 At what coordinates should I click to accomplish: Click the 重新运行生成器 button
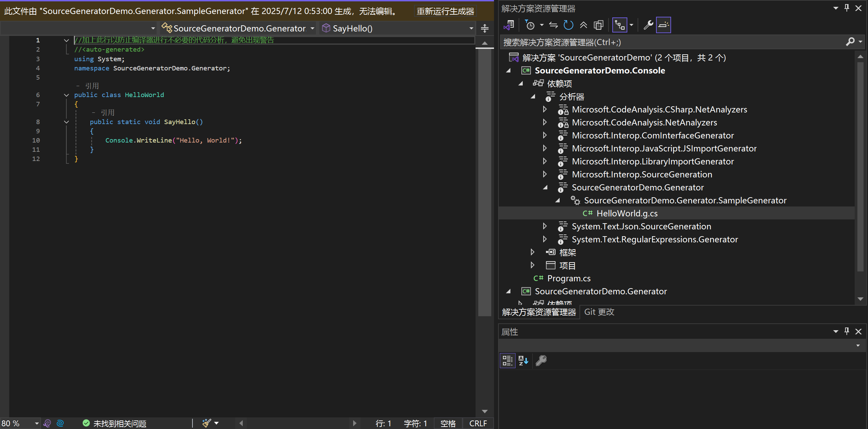click(445, 11)
